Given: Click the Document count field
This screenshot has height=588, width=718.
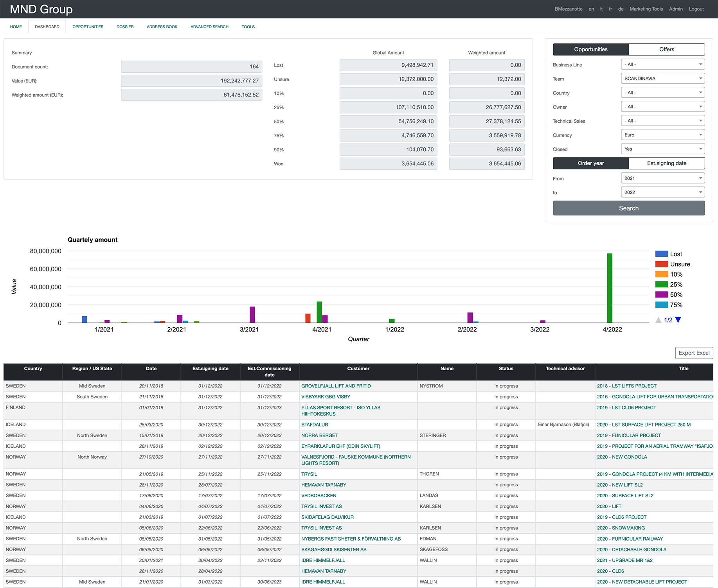Looking at the screenshot, I should [192, 66].
